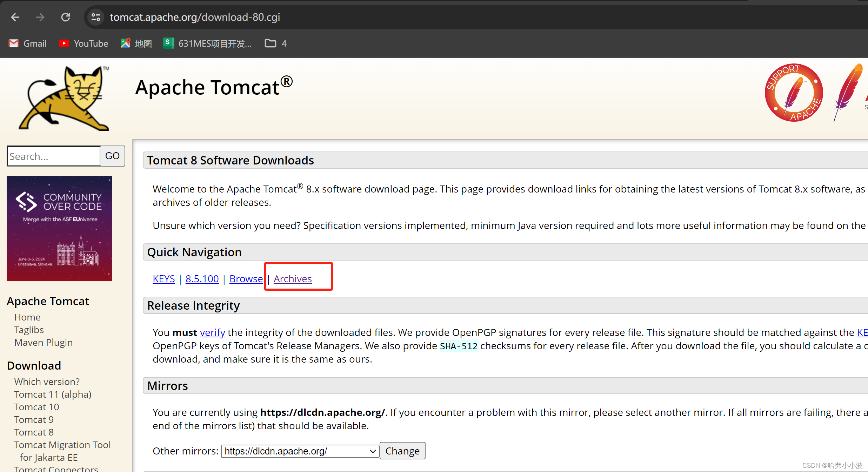Open Gmail from the bookmarks bar

(x=27, y=43)
